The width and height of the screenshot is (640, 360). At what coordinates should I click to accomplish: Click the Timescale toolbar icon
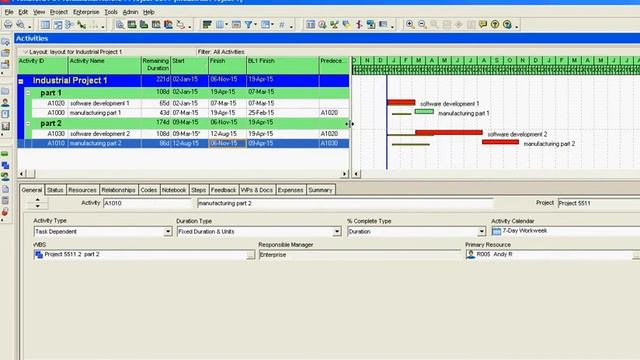click(236, 25)
